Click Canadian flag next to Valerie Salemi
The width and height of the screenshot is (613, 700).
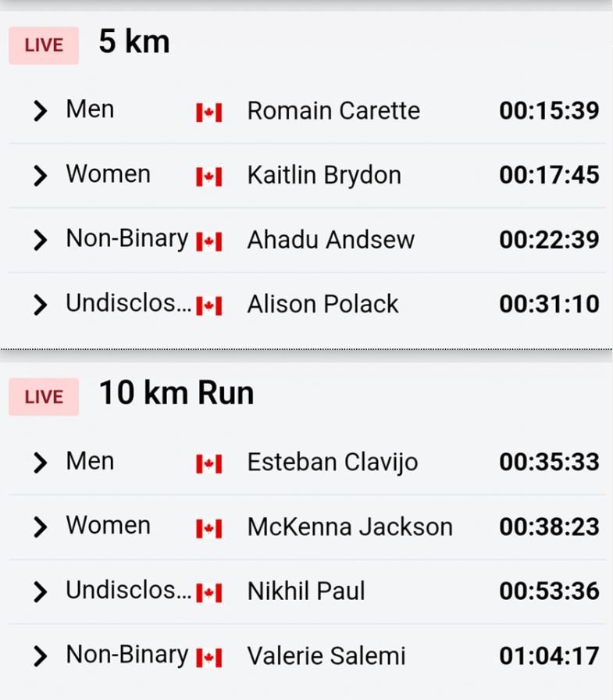(208, 658)
